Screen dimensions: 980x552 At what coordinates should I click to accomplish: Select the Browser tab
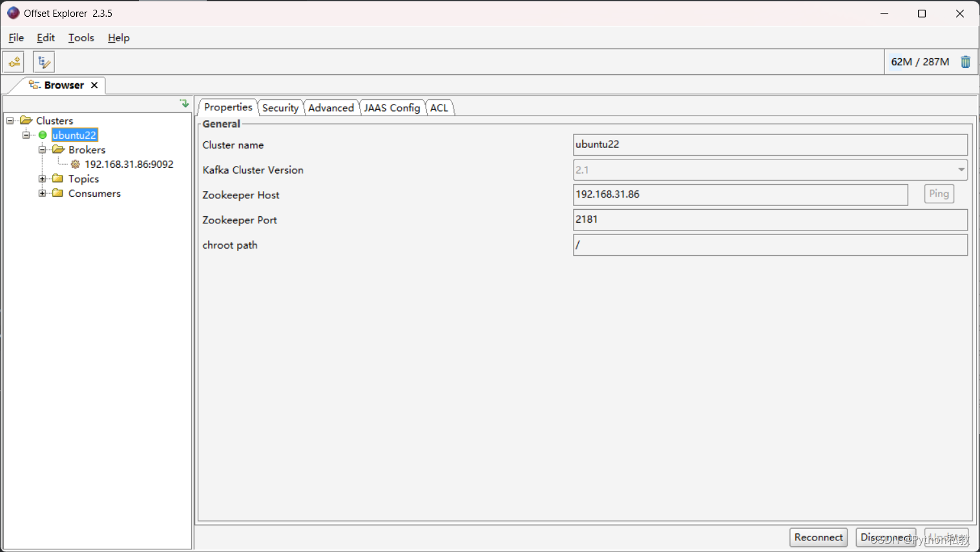64,85
